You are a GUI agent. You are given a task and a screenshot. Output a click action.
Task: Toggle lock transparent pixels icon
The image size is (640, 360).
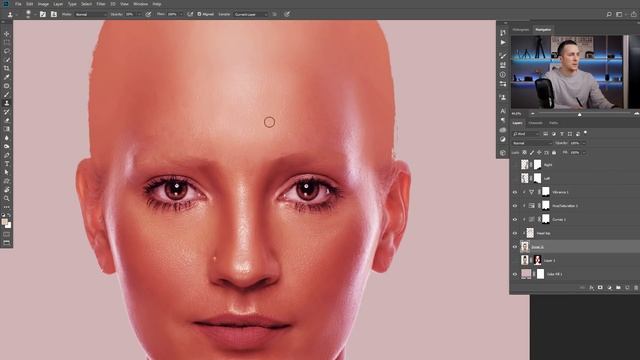tap(524, 153)
